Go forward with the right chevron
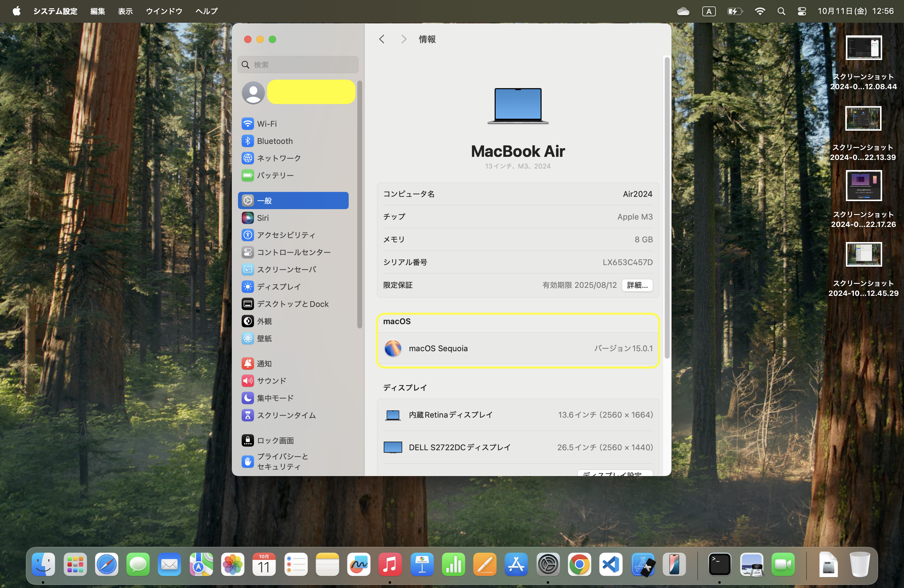904x588 pixels. click(x=403, y=39)
